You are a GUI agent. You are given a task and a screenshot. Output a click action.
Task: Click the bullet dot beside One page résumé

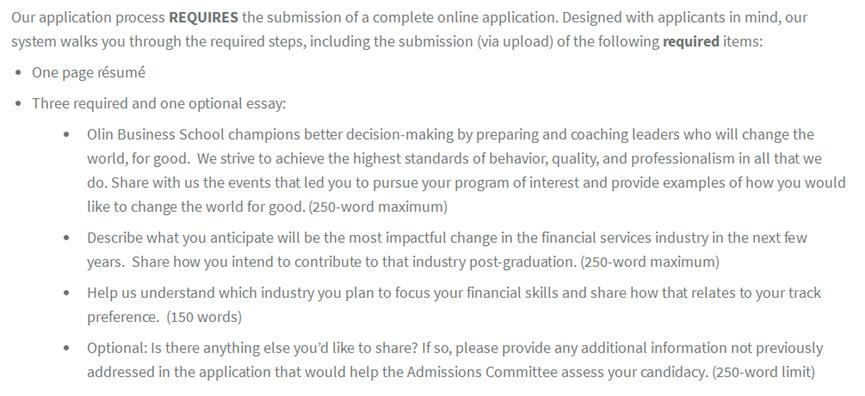tap(19, 73)
